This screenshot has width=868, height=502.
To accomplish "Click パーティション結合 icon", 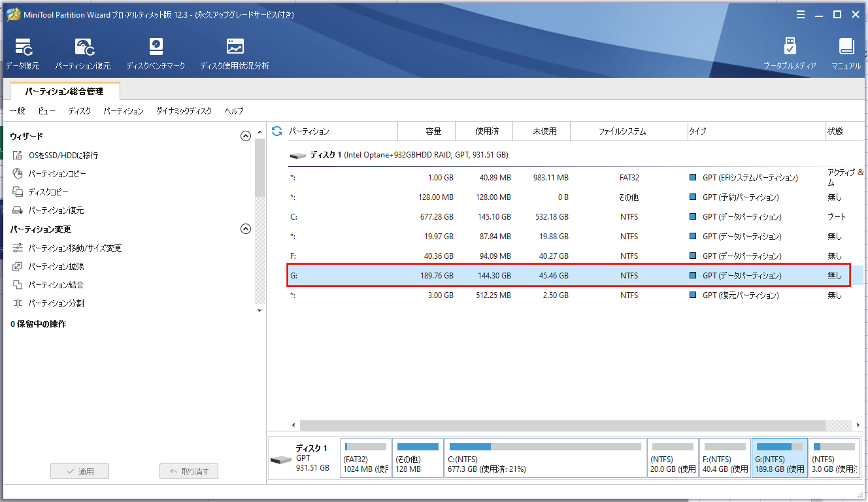I will (18, 285).
